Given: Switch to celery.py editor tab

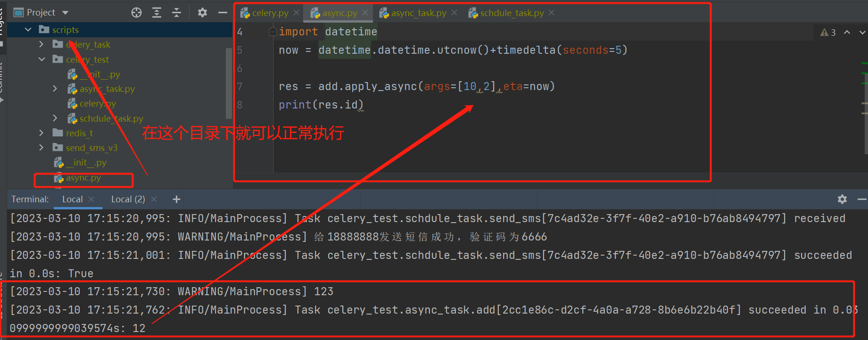Looking at the screenshot, I should point(270,13).
